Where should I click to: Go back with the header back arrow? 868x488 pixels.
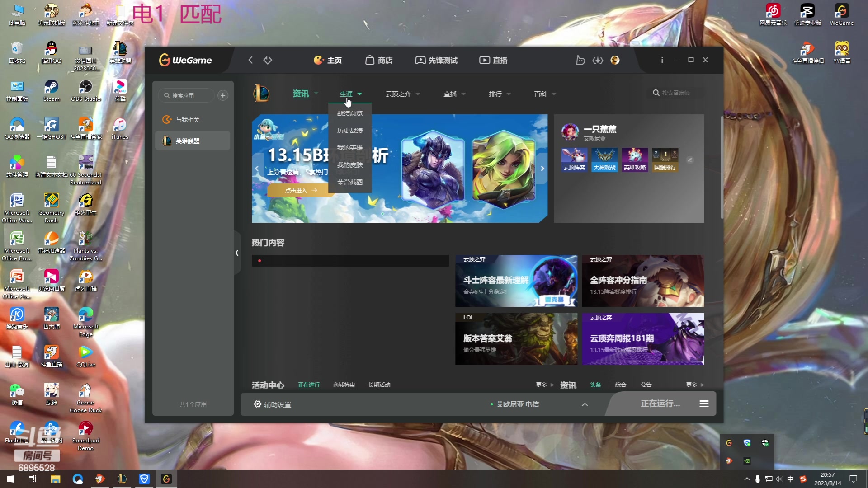[250, 60]
